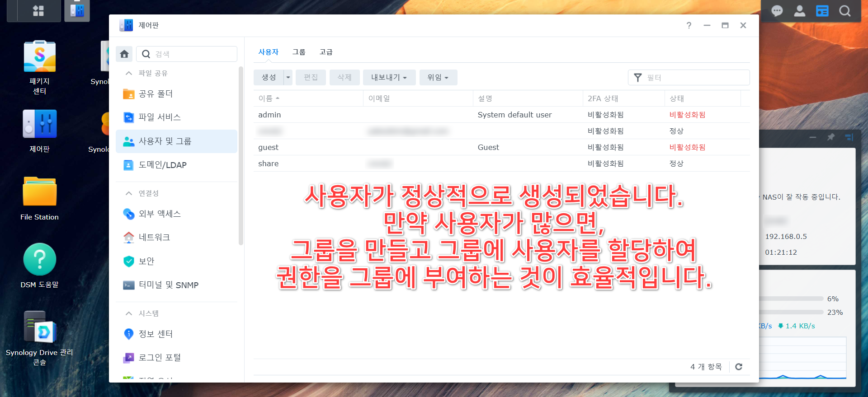Open 외부 액세스 in the sidebar
Image resolution: width=868 pixels, height=397 pixels.
pyautogui.click(x=176, y=214)
